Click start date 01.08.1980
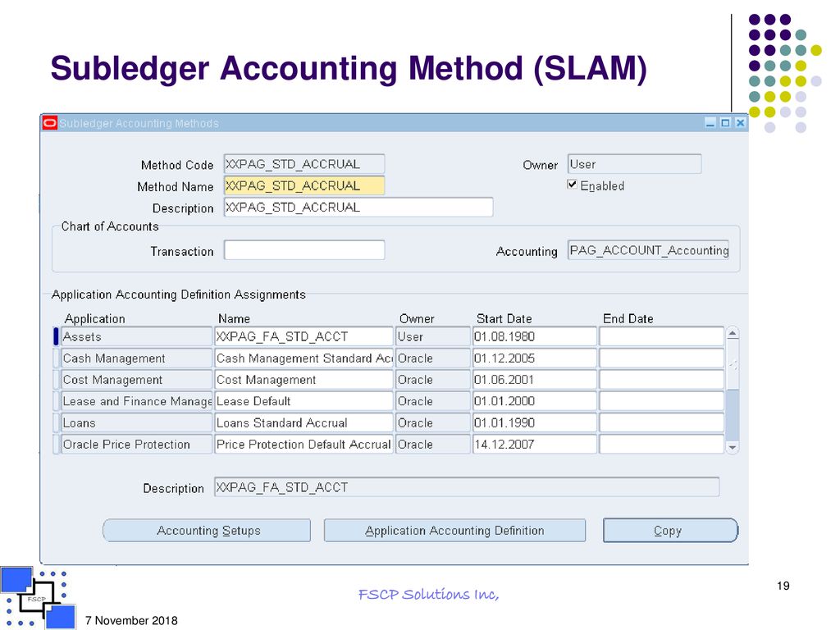This screenshot has width=840, height=630. coord(534,336)
